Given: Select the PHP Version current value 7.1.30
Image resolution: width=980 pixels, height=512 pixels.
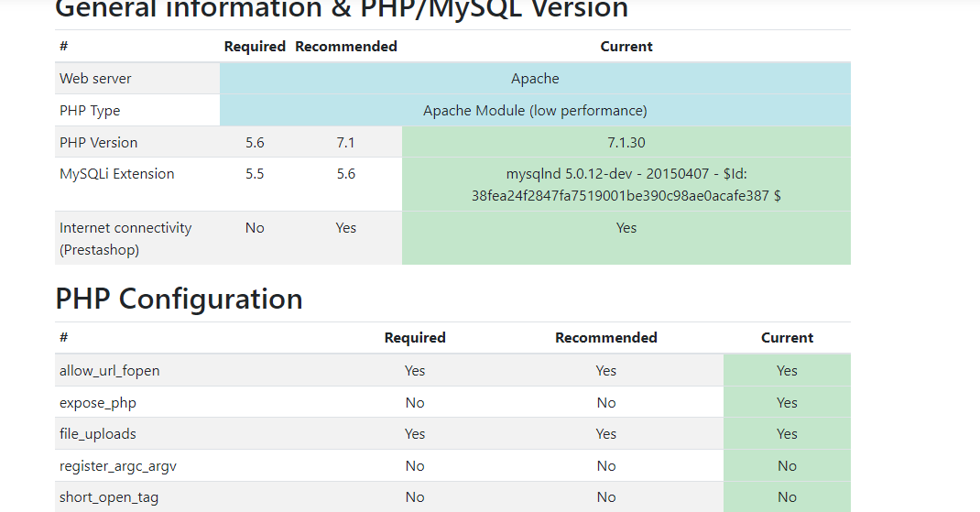Looking at the screenshot, I should click(x=626, y=142).
